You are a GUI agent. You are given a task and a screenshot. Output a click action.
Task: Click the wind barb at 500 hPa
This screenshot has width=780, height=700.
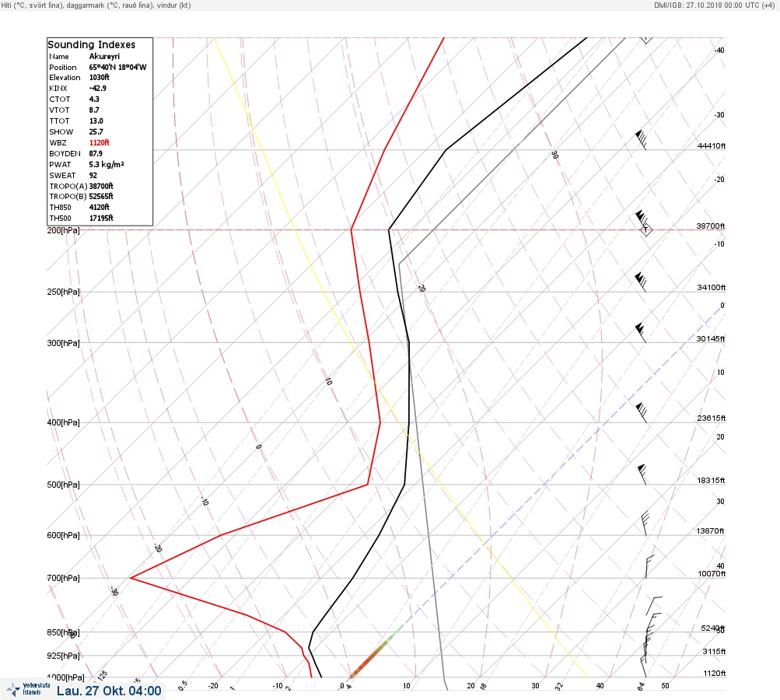click(642, 474)
